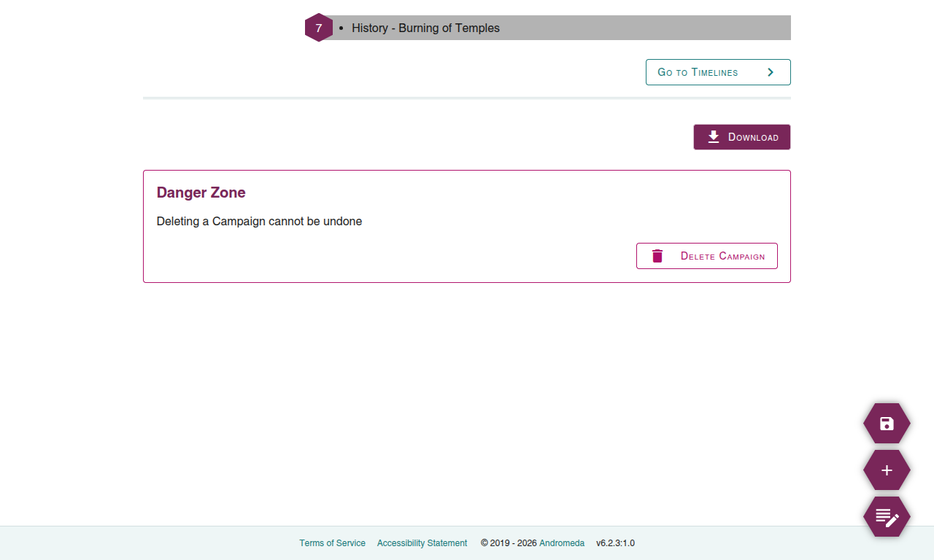The height and width of the screenshot is (560, 934).
Task: Open the Accessibility Statement page
Action: pyautogui.click(x=422, y=542)
